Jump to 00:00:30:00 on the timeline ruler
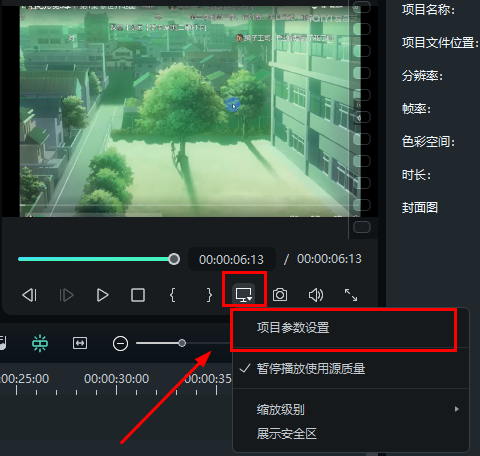Screen dimensions: 480x456 116,379
